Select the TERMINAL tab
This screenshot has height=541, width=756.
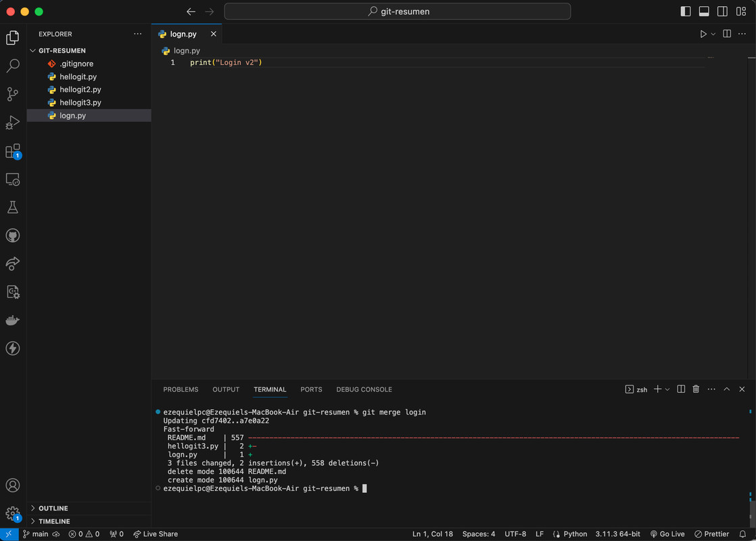[270, 389]
